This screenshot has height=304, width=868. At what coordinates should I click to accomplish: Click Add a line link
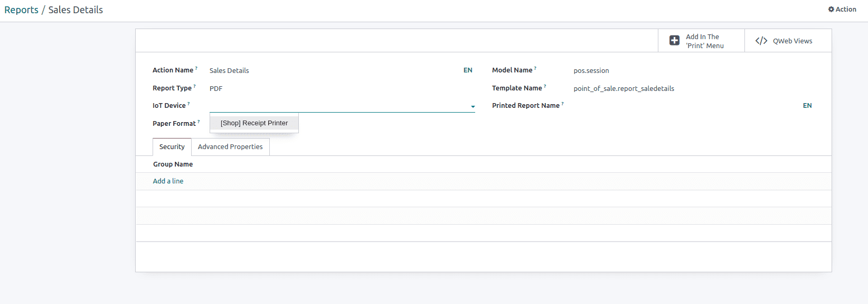(168, 181)
